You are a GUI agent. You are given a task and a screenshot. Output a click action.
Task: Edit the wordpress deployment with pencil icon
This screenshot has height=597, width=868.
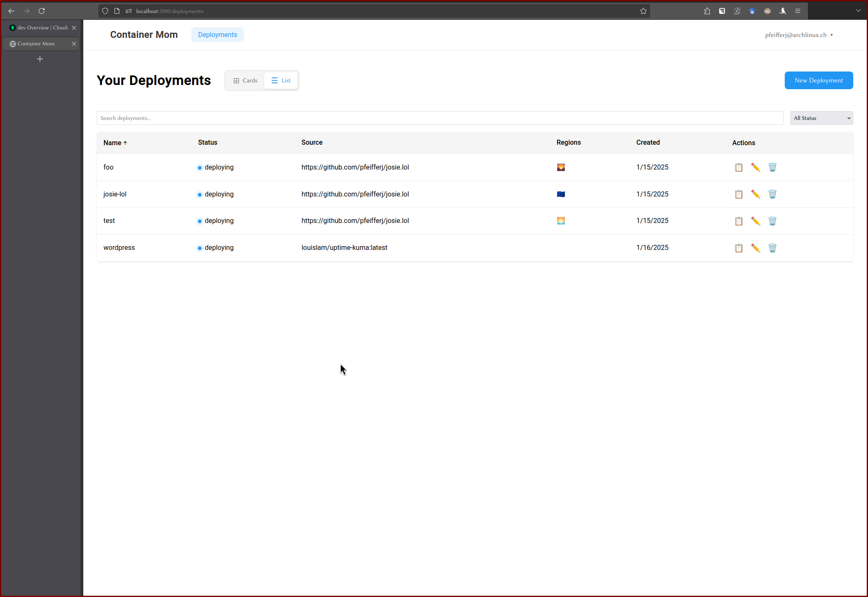point(755,248)
